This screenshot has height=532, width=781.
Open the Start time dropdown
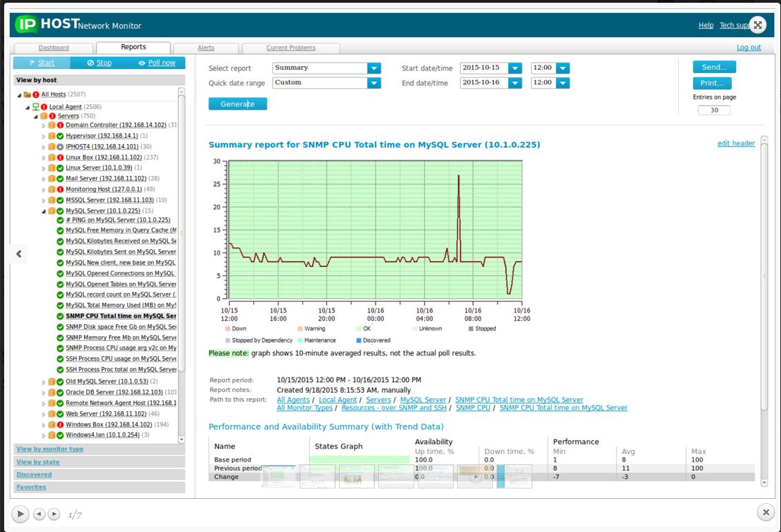point(563,68)
